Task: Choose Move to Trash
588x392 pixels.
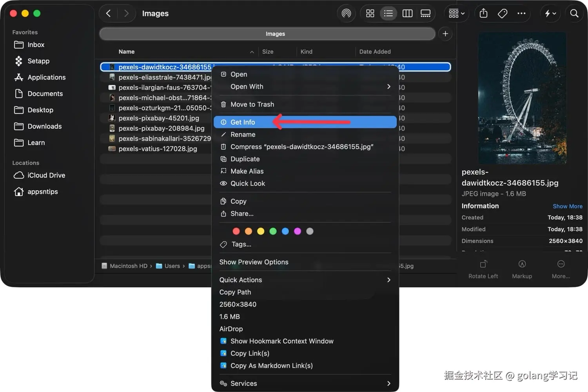Action: click(x=305, y=105)
